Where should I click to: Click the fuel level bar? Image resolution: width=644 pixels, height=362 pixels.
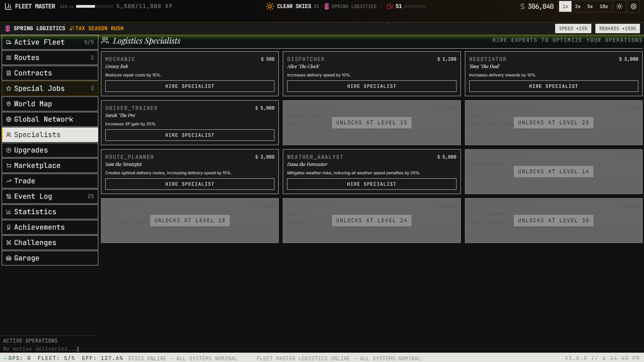(x=415, y=6)
